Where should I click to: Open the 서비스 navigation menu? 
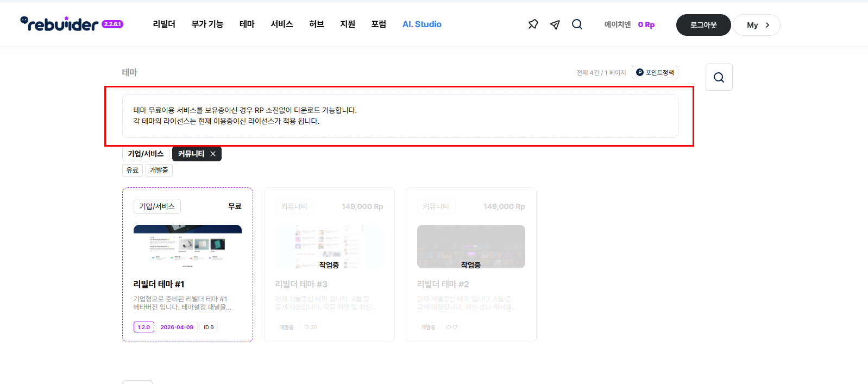[x=281, y=24]
